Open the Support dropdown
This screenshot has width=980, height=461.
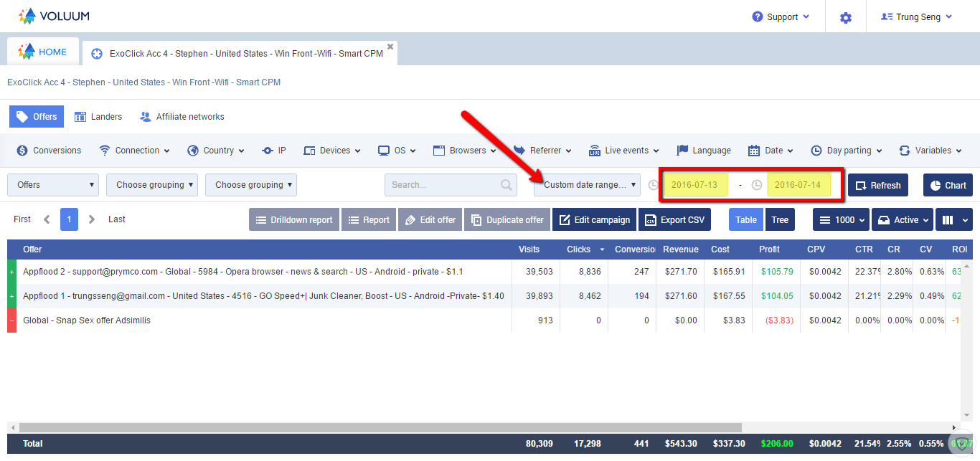click(x=781, y=16)
